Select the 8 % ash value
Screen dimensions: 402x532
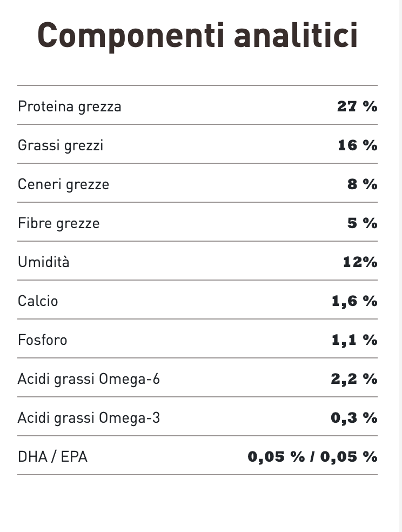(362, 184)
